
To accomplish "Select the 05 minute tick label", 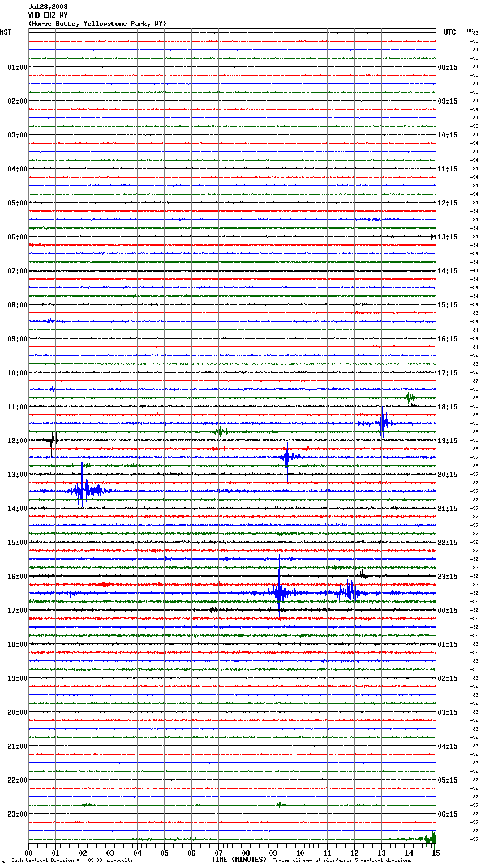I will coord(164,853).
